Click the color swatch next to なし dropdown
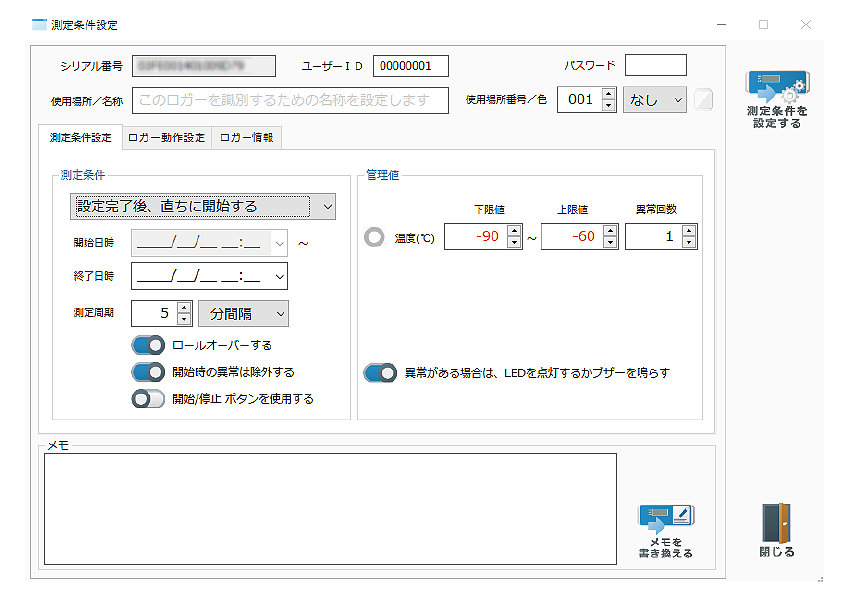The image size is (850, 600). pos(703,100)
